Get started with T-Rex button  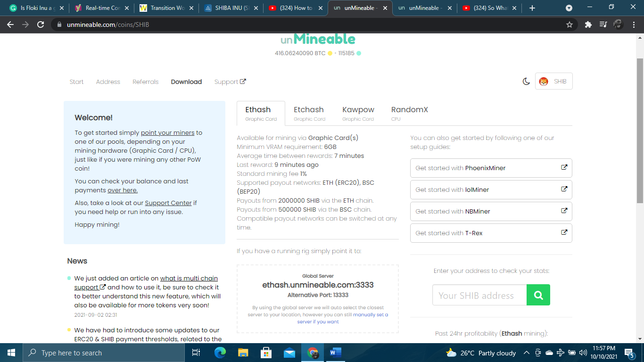point(491,233)
